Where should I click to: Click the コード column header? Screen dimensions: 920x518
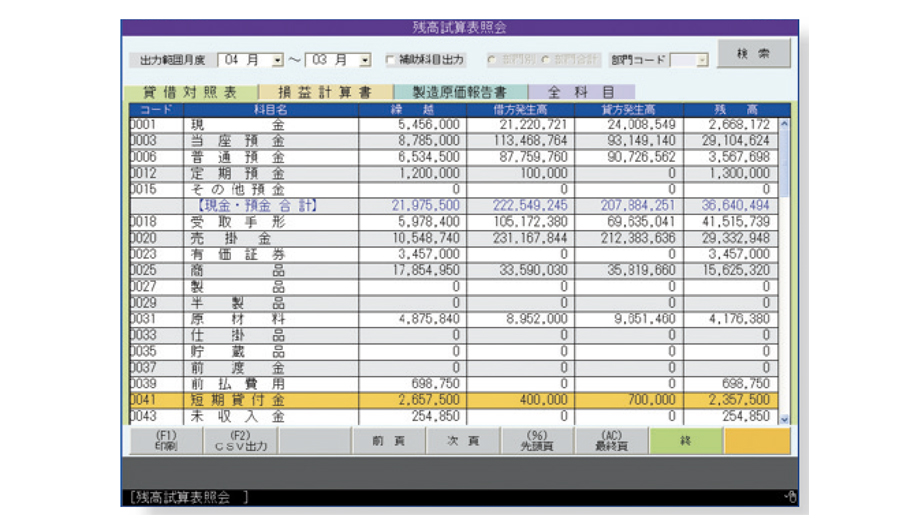pos(157,110)
